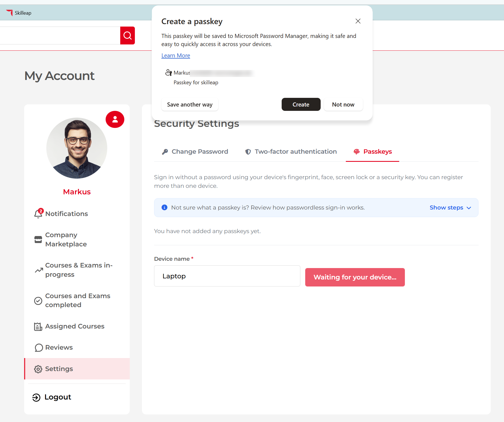Click the Device name input field

tap(227, 276)
